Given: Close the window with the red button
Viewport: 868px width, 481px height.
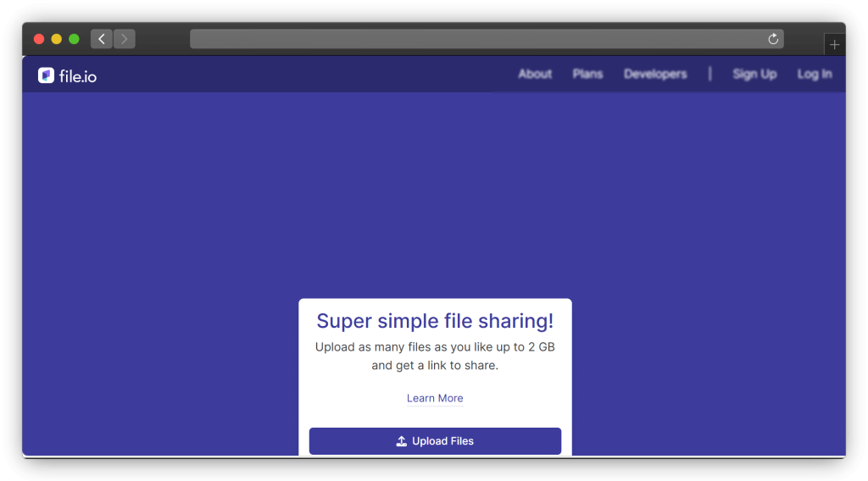Looking at the screenshot, I should tap(39, 39).
